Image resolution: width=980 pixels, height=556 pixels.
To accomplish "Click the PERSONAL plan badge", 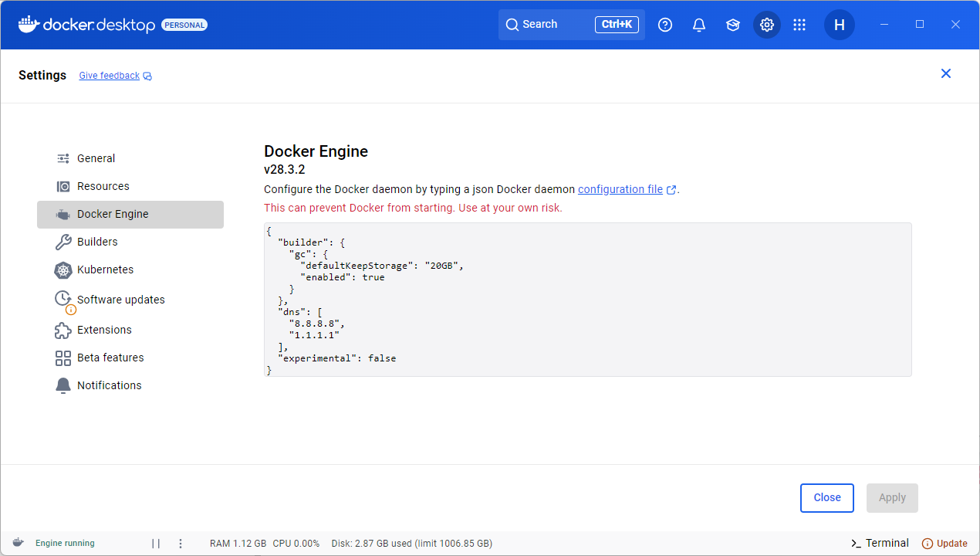I will click(x=184, y=25).
